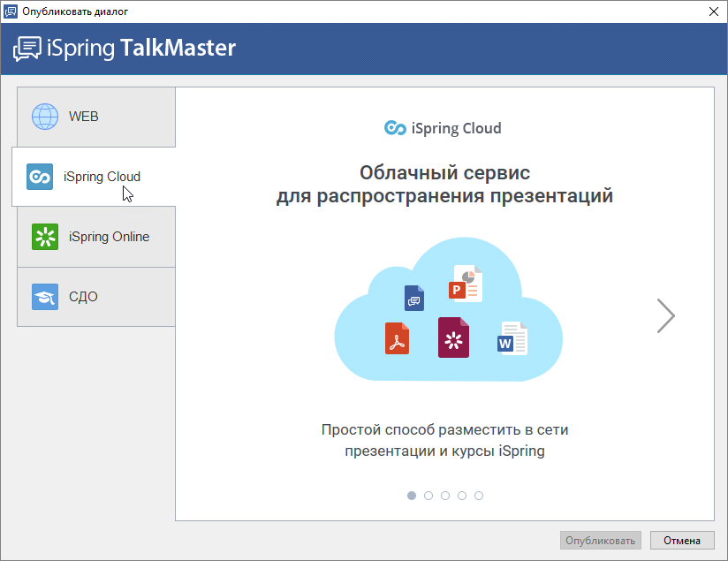Screen dimensions: 728x561
Task: Click the Опубликовать button
Action: click(600, 541)
